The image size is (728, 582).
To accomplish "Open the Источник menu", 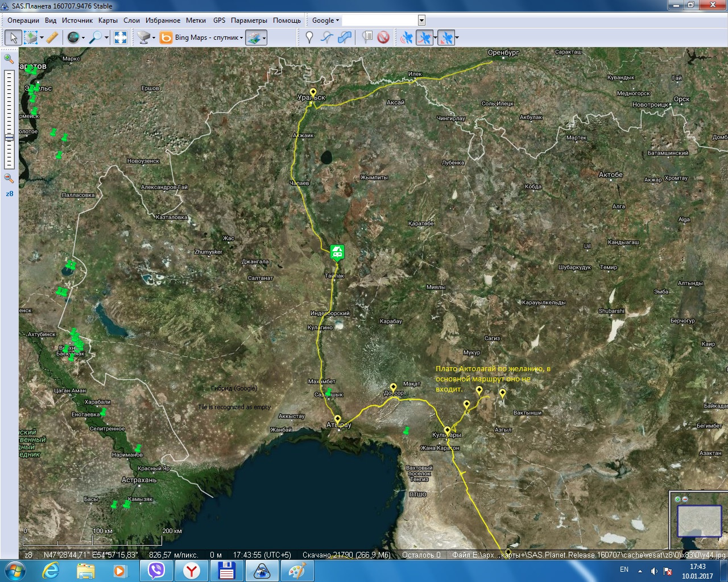I will pos(77,20).
